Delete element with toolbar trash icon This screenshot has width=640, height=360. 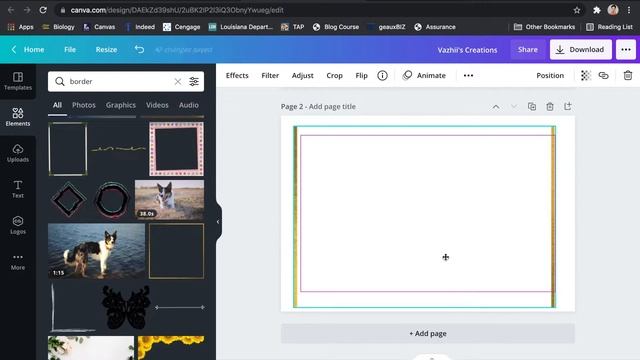(628, 76)
